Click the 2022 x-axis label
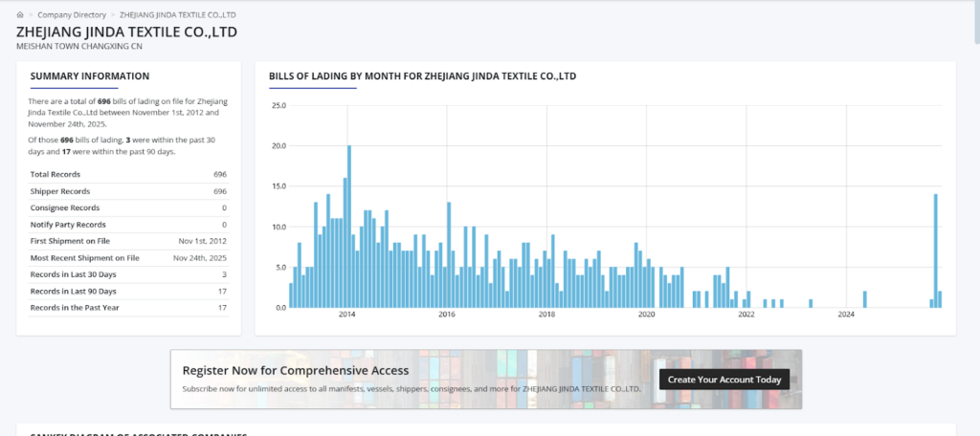Viewport: 980px width, 436px height. pyautogui.click(x=746, y=315)
